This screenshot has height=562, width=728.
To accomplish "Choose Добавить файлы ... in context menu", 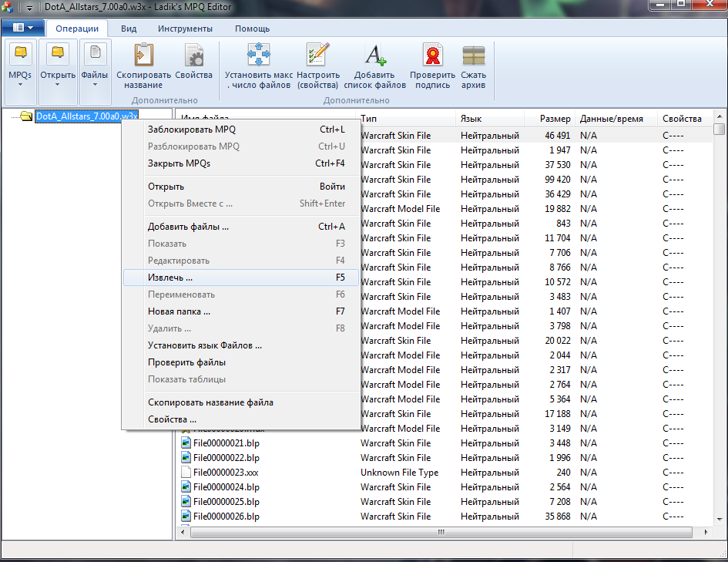I will click(241, 227).
